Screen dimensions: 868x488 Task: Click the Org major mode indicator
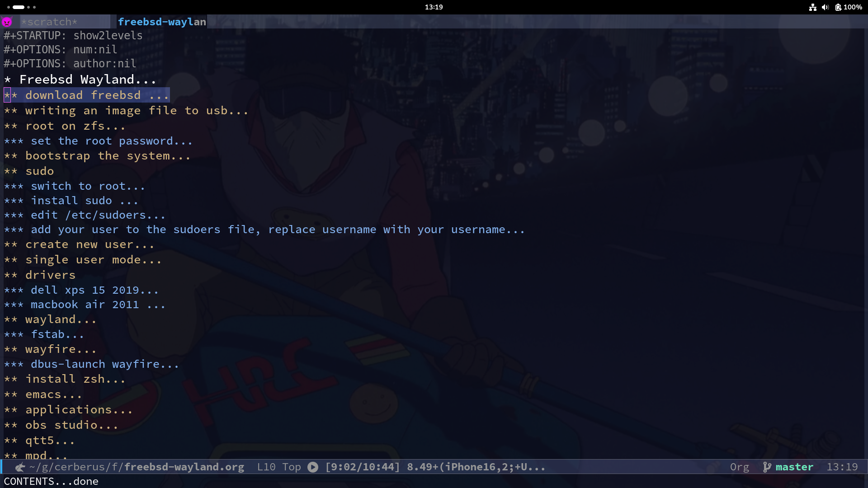[x=739, y=467]
